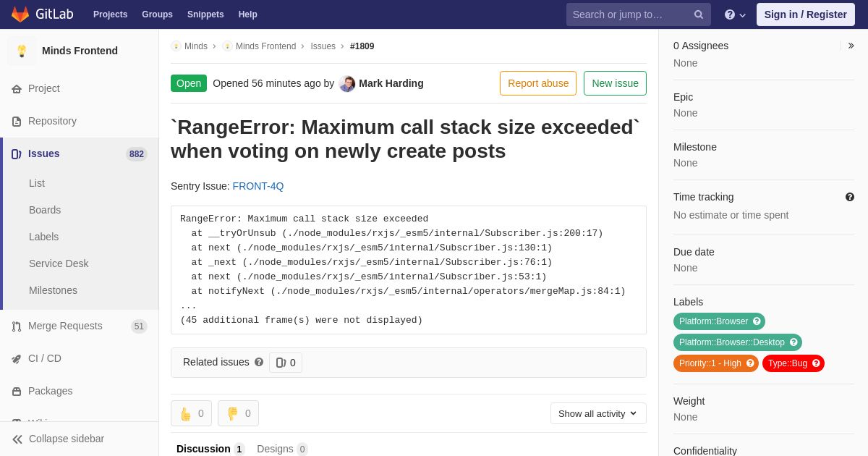
Task: Open the Show all activity dropdown
Action: point(598,413)
